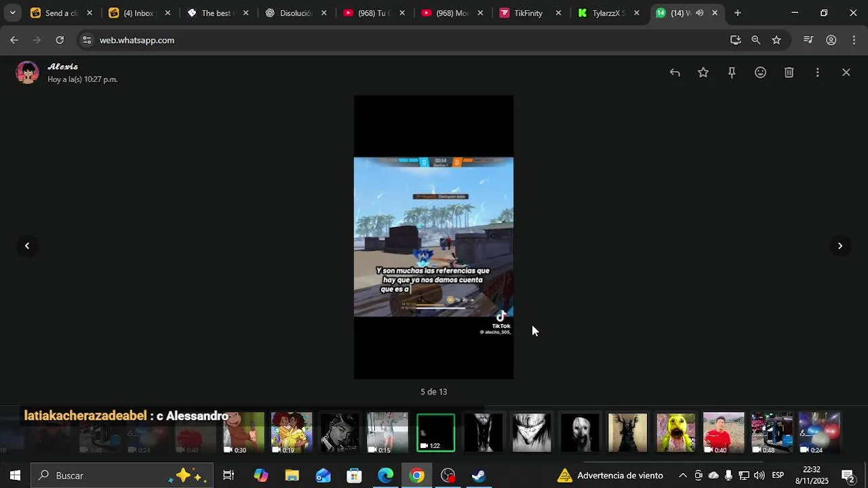
Task: Open the grinning teeth face thumbnail
Action: pos(532,432)
